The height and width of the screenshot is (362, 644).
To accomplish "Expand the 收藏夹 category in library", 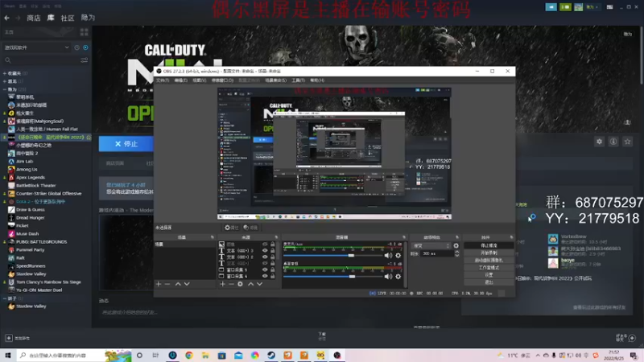I will (x=5, y=73).
